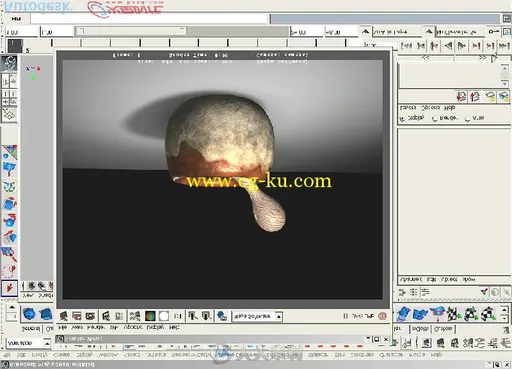
Task: Click the shelf scroll up arrow
Action: (x=505, y=310)
